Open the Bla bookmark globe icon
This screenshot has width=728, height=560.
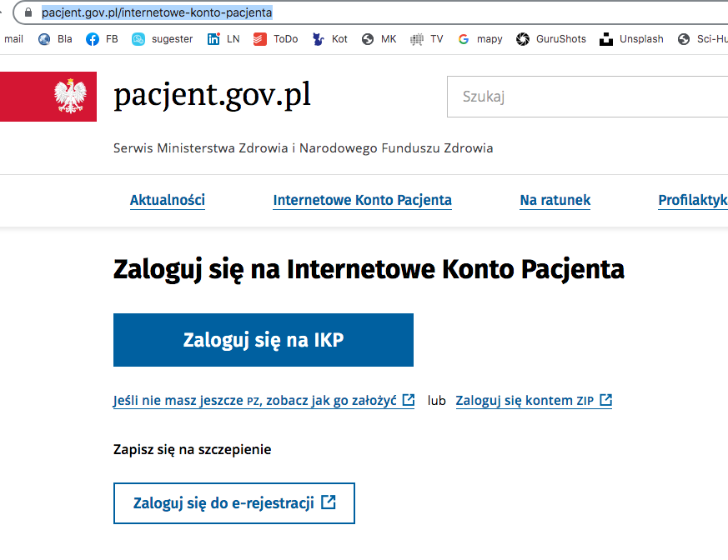point(44,39)
